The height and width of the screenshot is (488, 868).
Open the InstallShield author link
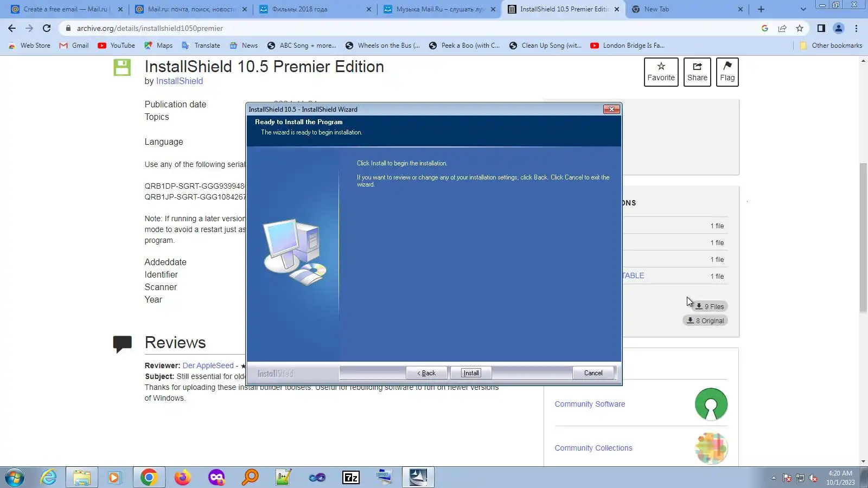point(180,81)
